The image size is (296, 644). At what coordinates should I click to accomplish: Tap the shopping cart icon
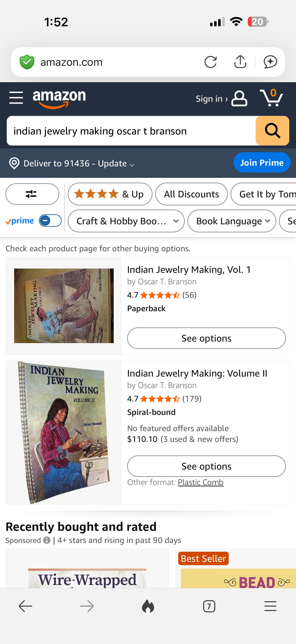tap(271, 98)
